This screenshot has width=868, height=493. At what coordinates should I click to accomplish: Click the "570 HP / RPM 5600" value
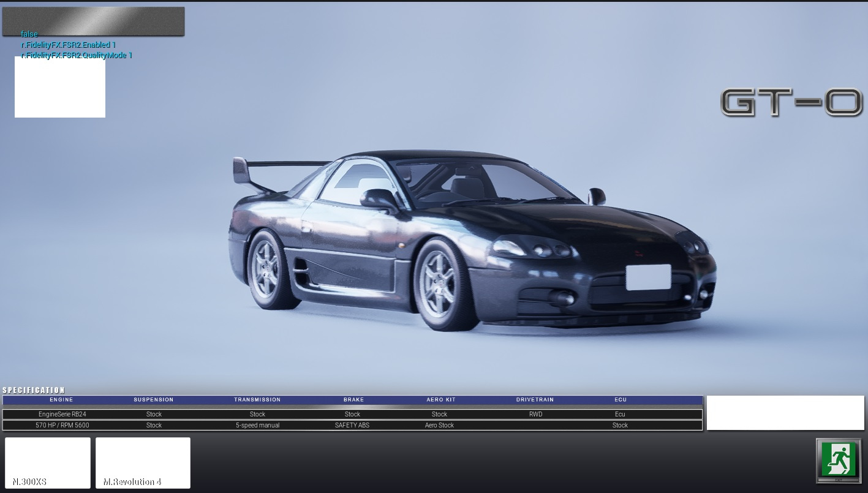pyautogui.click(x=62, y=426)
